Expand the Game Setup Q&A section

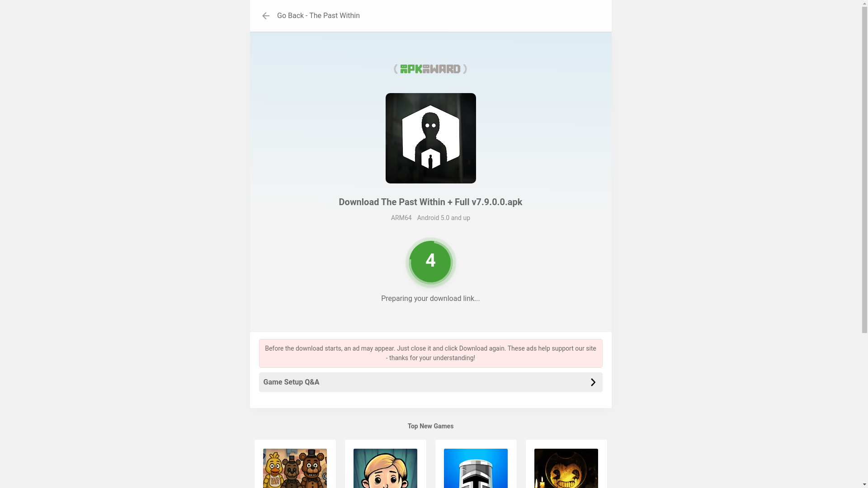pos(430,382)
